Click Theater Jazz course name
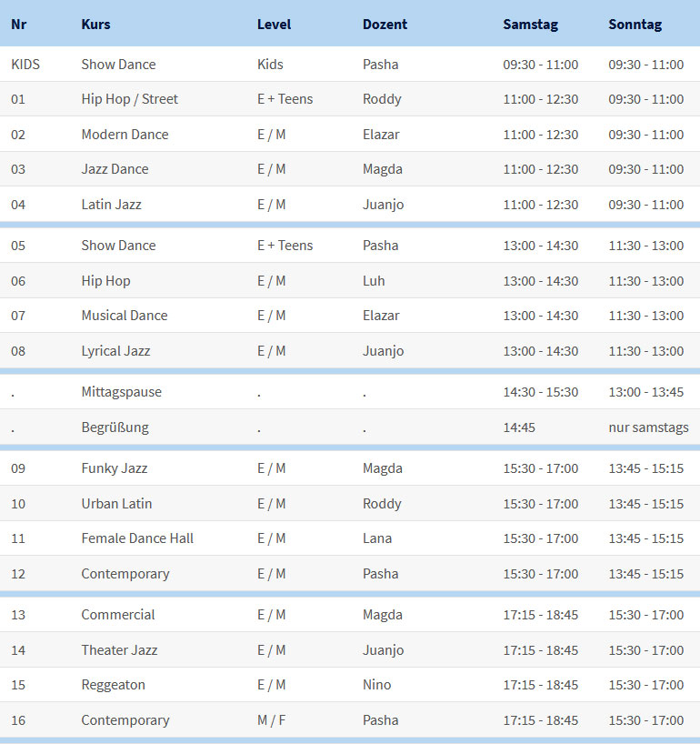This screenshot has width=700, height=744. tap(119, 650)
